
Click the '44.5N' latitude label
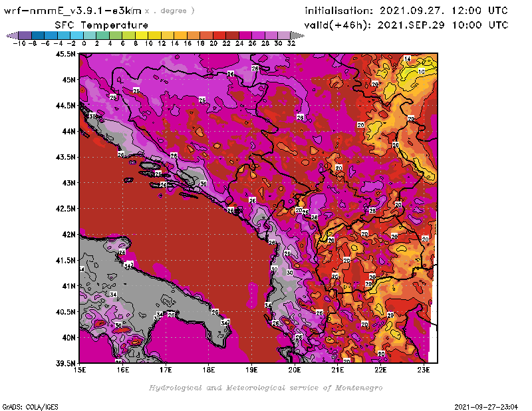pyautogui.click(x=66, y=106)
